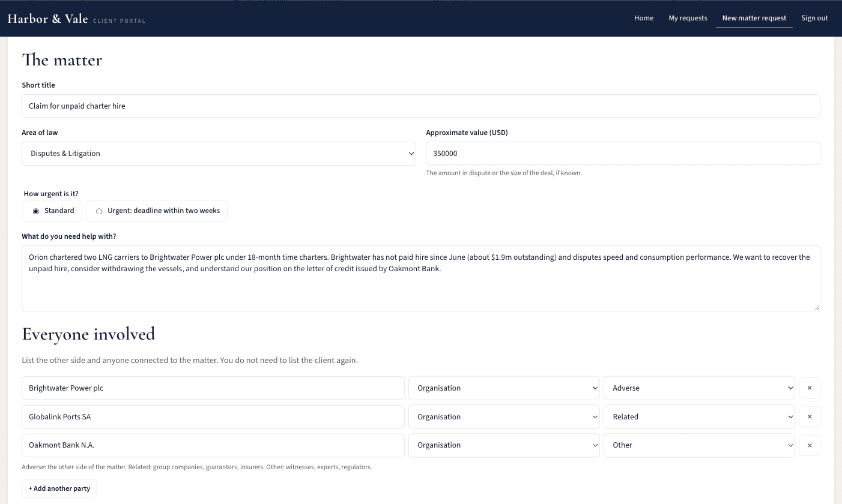Open party type dropdown for Globalink Ports SA

click(504, 417)
